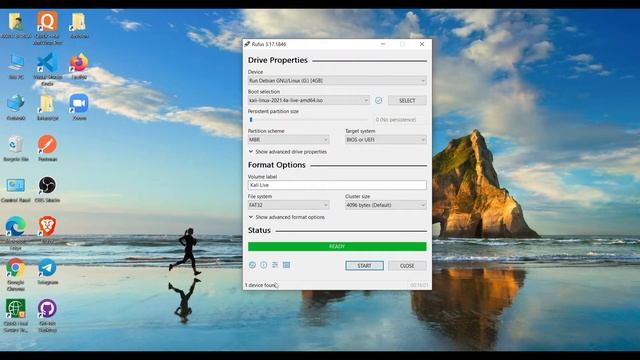Open Brave browser desktop shortcut

tap(47, 226)
